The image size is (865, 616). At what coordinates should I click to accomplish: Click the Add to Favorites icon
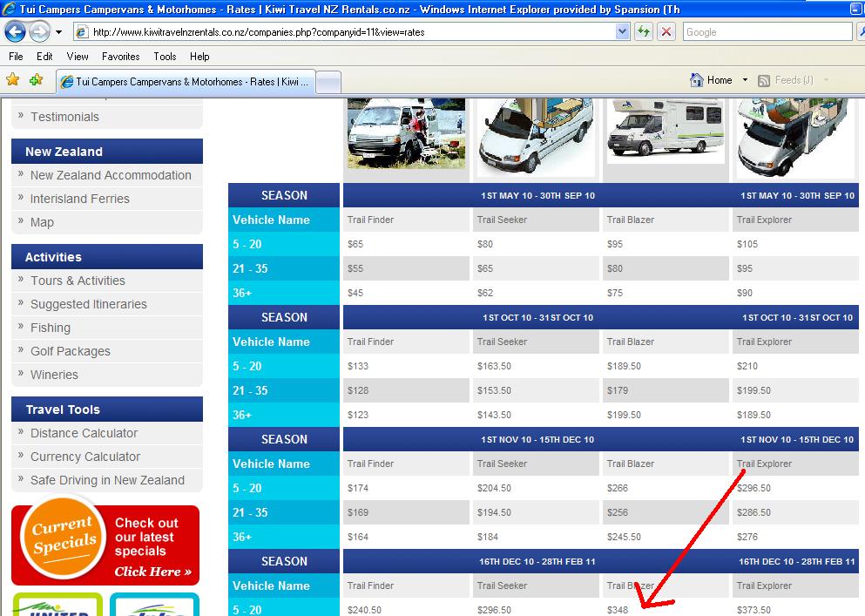pos(36,80)
